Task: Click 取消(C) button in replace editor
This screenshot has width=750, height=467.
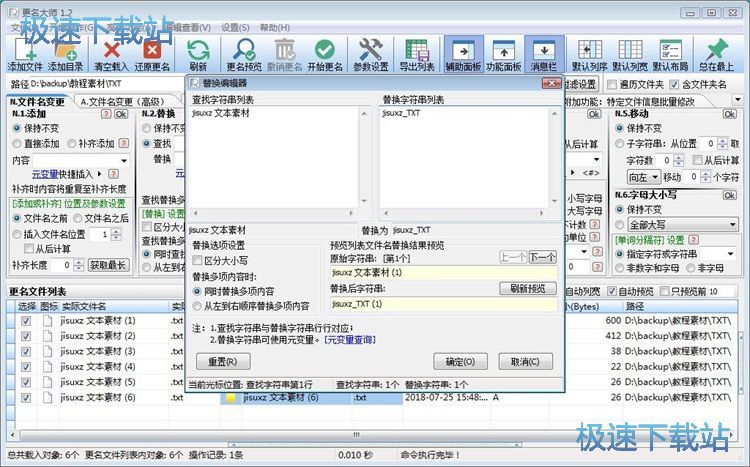Action: click(525, 361)
